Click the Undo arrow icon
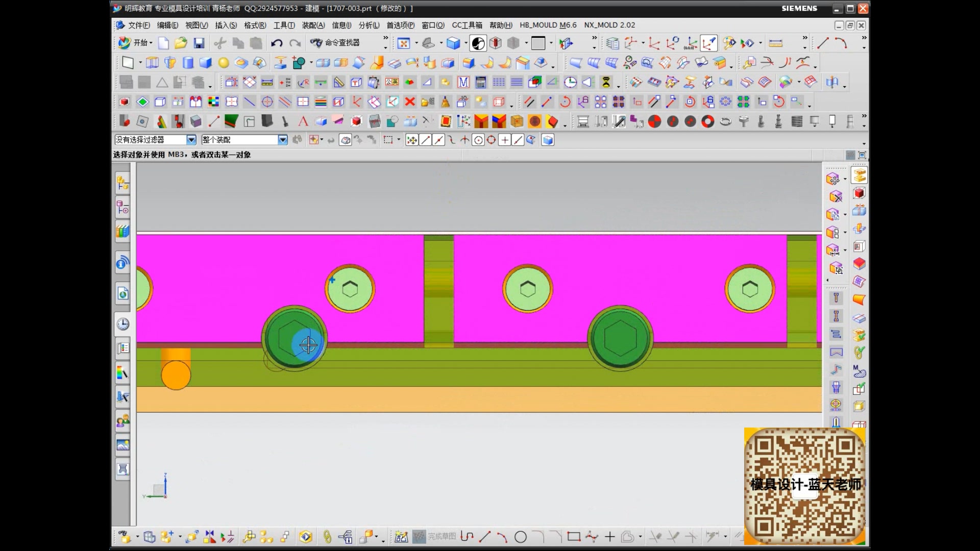Image resolution: width=980 pixels, height=551 pixels. (277, 43)
